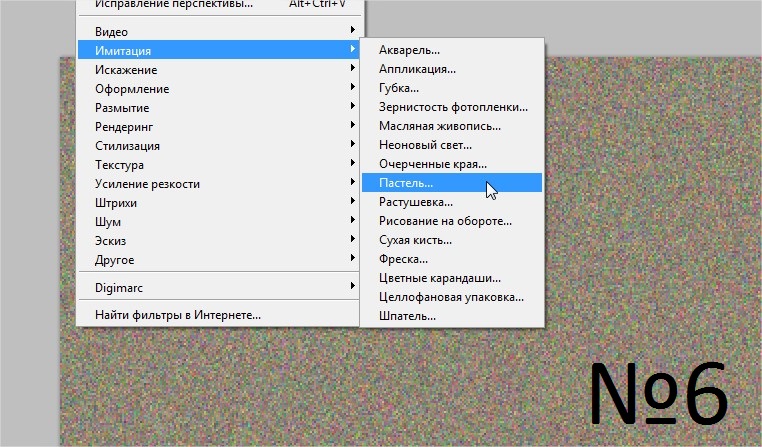Expand arrow next to Искажение
Screen dimensions: 762x447
pyautogui.click(x=352, y=68)
